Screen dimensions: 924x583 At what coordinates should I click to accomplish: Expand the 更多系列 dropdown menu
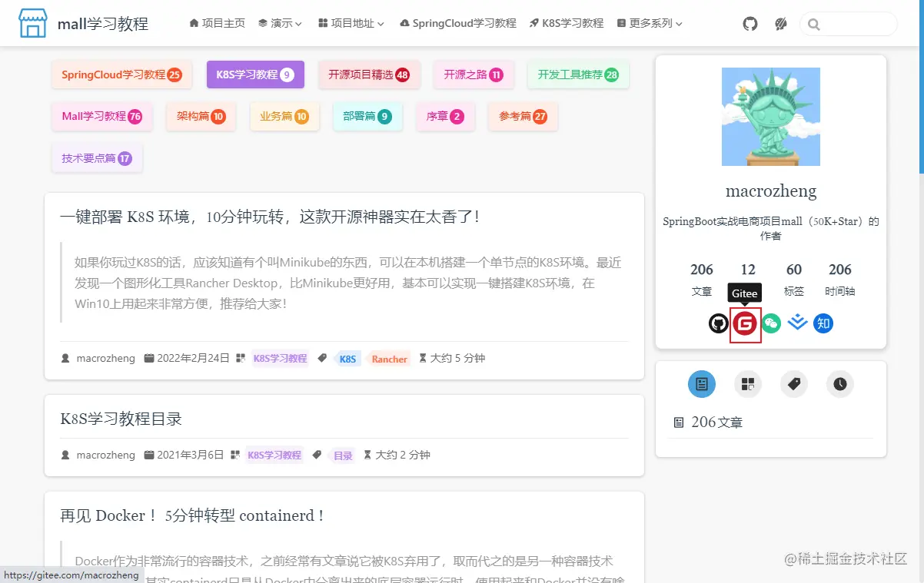[650, 24]
